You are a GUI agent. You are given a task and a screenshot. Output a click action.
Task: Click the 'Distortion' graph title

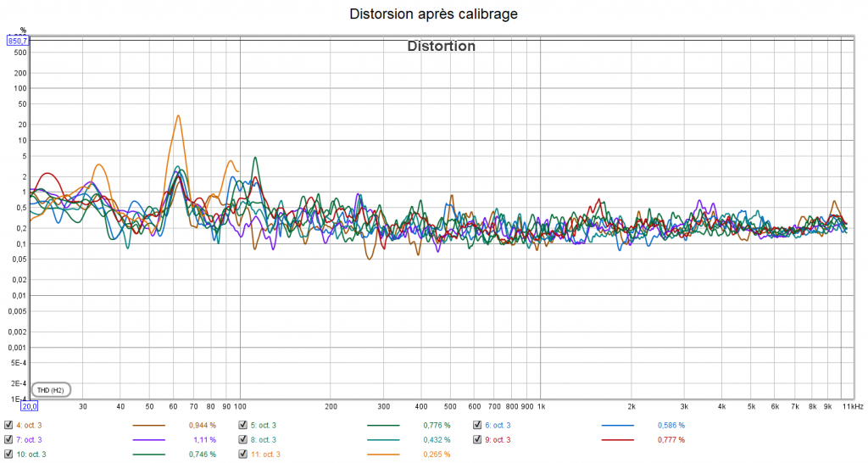click(442, 47)
